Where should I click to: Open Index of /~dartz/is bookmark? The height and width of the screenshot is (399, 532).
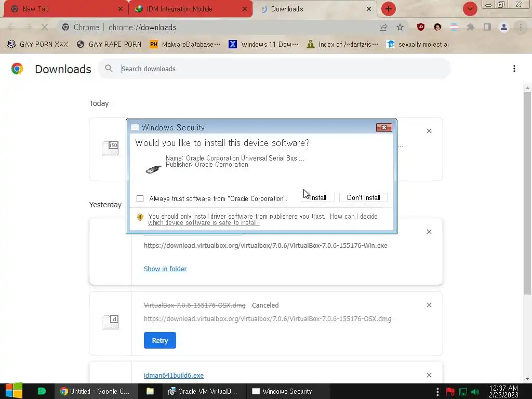point(342,45)
